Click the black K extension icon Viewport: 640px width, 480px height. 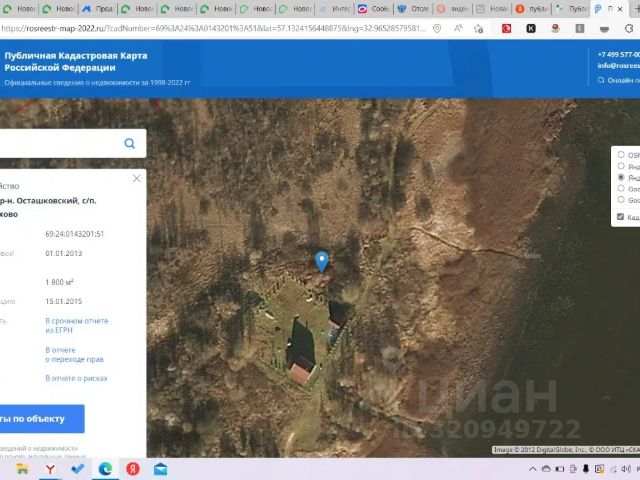[x=531, y=28]
